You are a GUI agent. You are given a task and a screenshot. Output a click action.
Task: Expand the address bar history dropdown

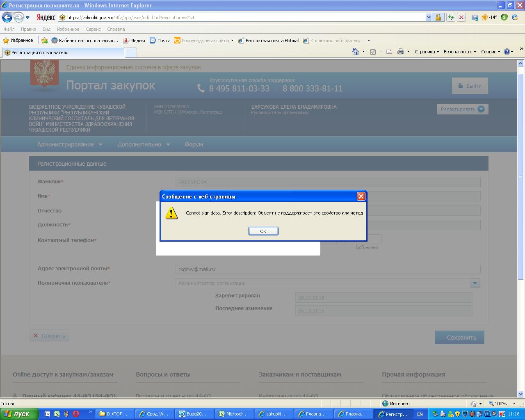pyautogui.click(x=429, y=17)
